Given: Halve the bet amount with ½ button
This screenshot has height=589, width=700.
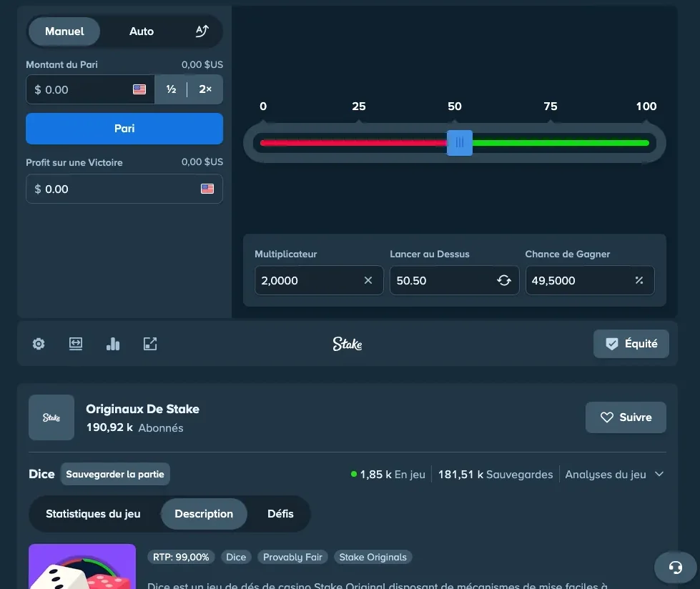Looking at the screenshot, I should pyautogui.click(x=171, y=89).
